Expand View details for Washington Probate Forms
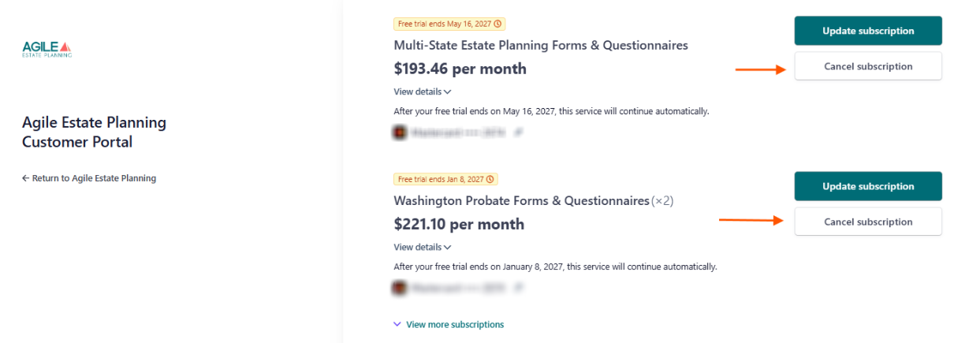The height and width of the screenshot is (343, 980). click(x=423, y=247)
